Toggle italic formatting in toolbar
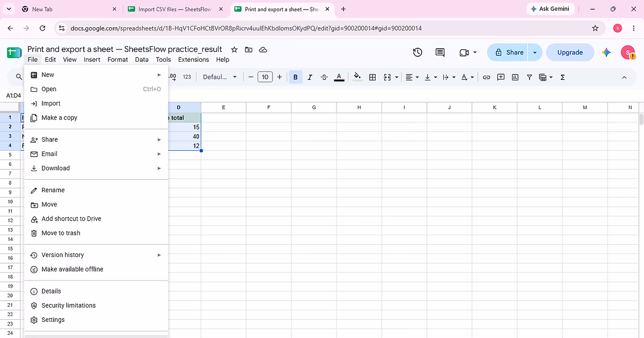Image resolution: width=644 pixels, height=338 pixels. pos(310,77)
